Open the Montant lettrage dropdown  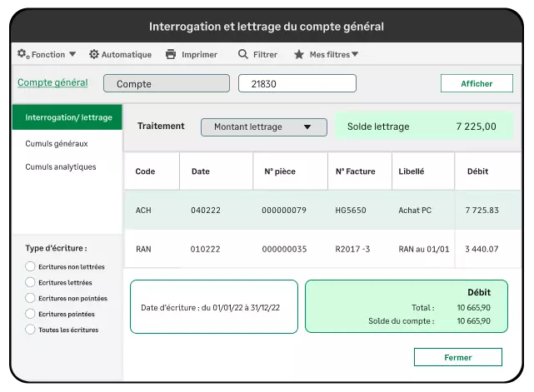[264, 127]
